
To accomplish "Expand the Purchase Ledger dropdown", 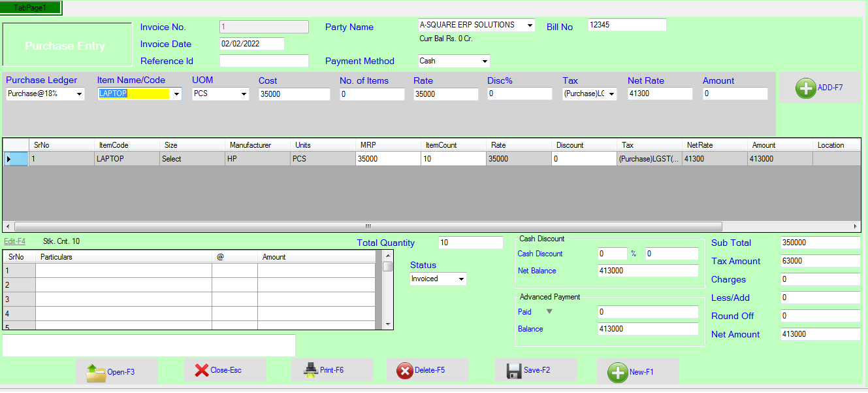I will [x=80, y=94].
